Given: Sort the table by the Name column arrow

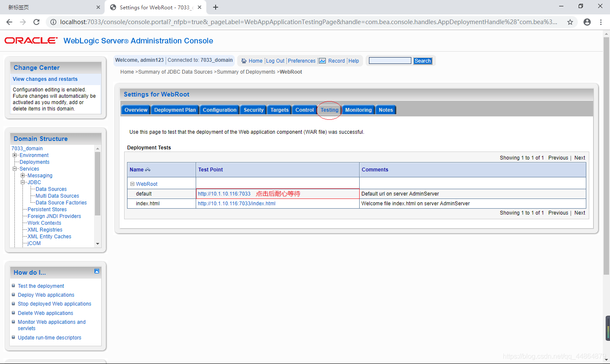Looking at the screenshot, I should (148, 170).
